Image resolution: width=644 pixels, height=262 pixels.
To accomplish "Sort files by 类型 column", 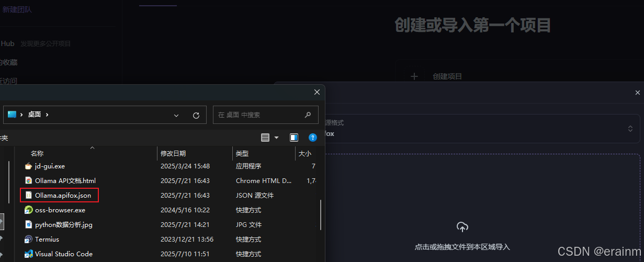I will (242, 153).
